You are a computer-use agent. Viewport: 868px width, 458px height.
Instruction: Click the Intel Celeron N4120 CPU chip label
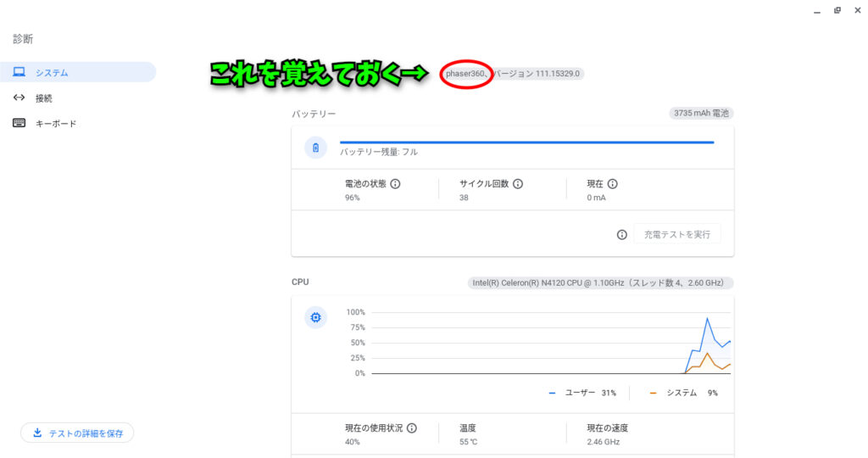click(x=600, y=282)
